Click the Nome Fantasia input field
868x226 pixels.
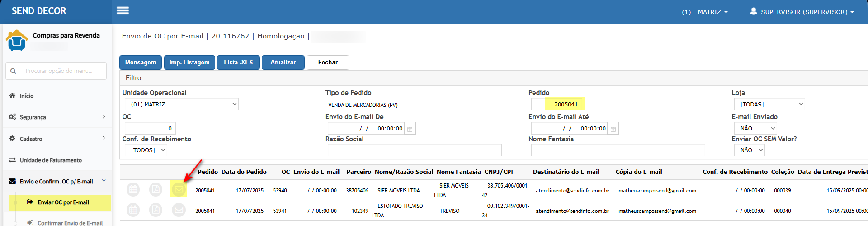click(x=618, y=150)
